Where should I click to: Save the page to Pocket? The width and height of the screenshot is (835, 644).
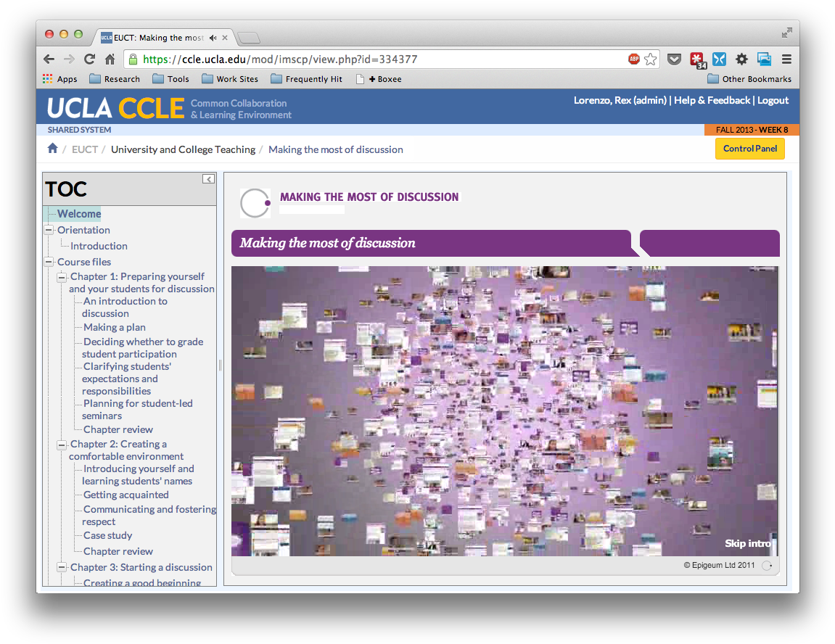pos(675,59)
